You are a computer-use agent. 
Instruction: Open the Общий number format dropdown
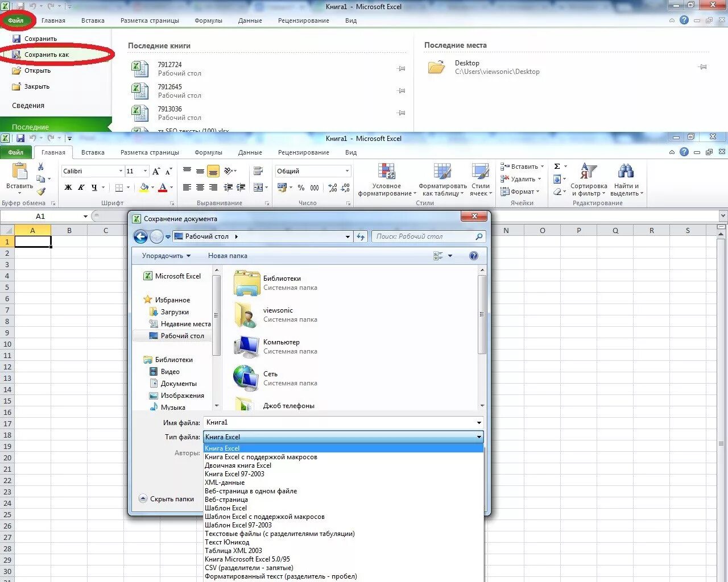pos(348,171)
